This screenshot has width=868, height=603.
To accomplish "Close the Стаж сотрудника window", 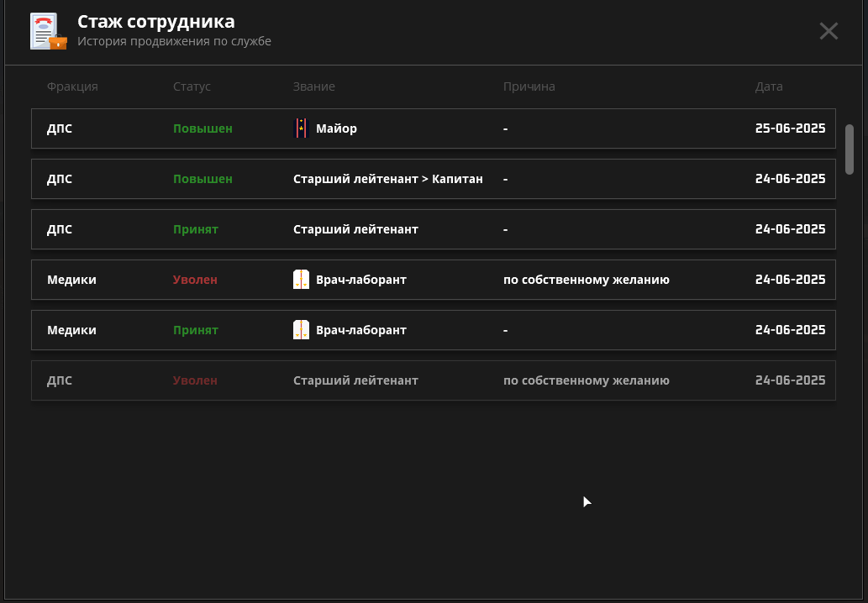I will [x=829, y=31].
